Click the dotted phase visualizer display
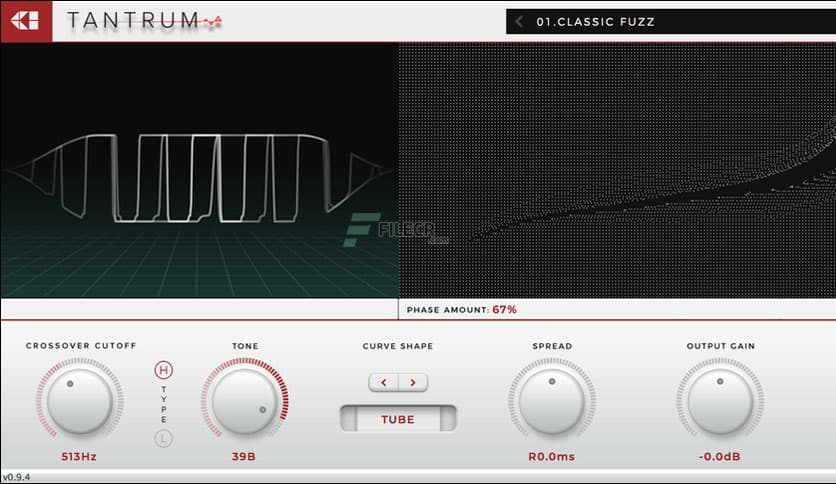Screen dimensions: 836x484 (x=617, y=170)
